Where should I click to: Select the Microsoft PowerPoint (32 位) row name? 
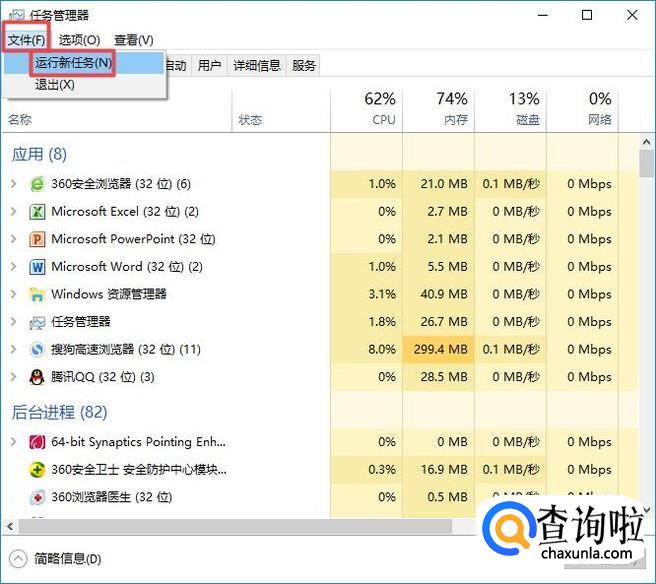(133, 239)
